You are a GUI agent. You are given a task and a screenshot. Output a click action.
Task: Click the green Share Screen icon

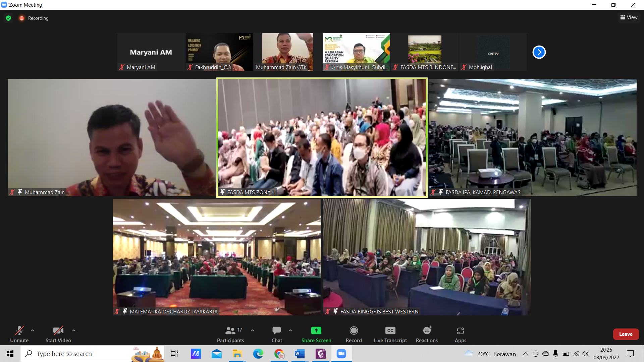(316, 331)
